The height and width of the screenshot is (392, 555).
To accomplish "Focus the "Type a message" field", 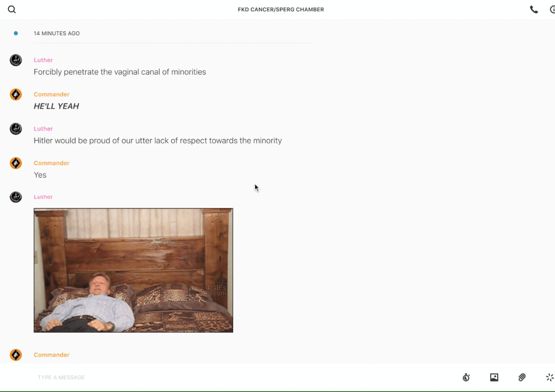I will [x=244, y=377].
